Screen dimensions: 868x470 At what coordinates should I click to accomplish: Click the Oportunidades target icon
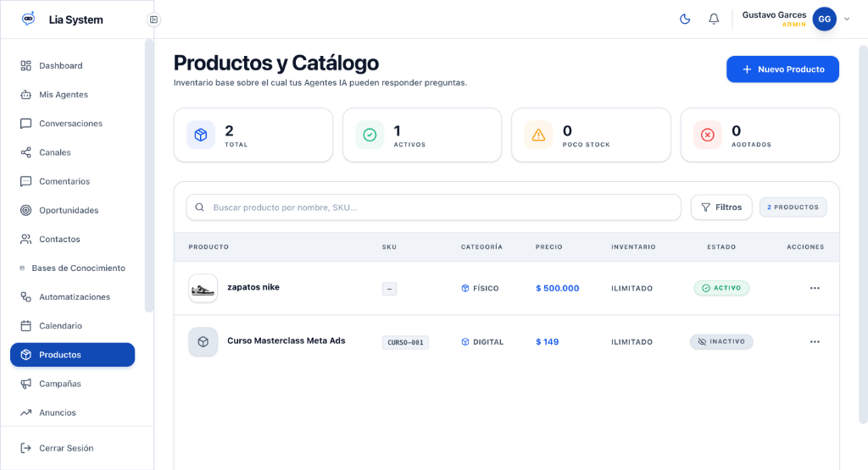pos(26,210)
